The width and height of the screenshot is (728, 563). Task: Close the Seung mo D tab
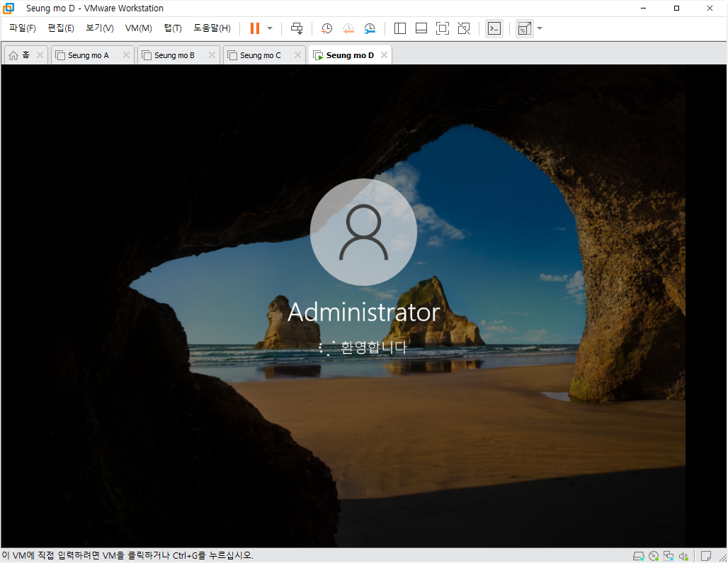point(384,55)
